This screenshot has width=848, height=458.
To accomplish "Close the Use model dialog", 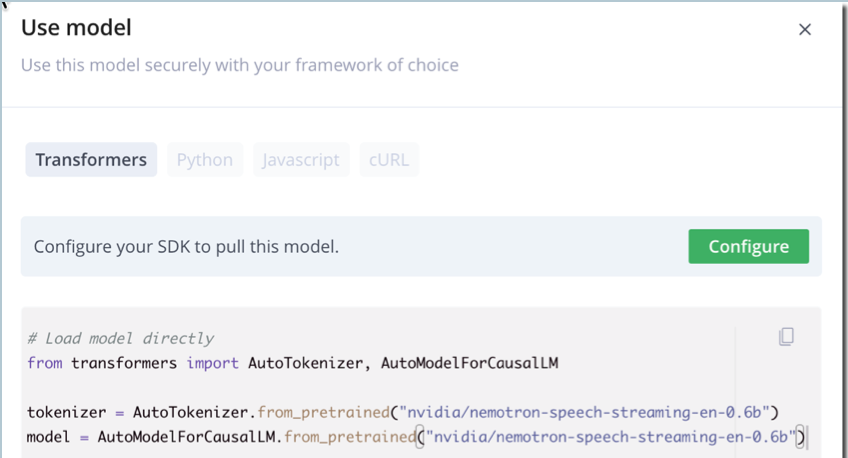I will (805, 29).
